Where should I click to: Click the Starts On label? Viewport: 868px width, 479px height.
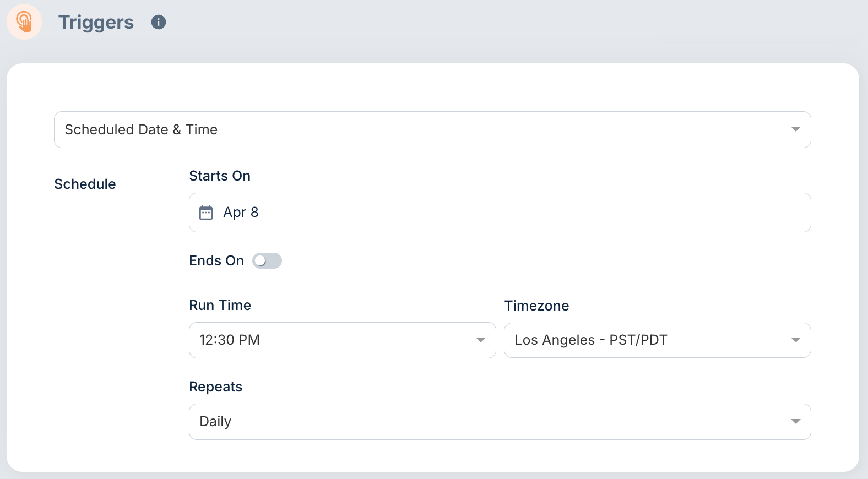click(220, 176)
